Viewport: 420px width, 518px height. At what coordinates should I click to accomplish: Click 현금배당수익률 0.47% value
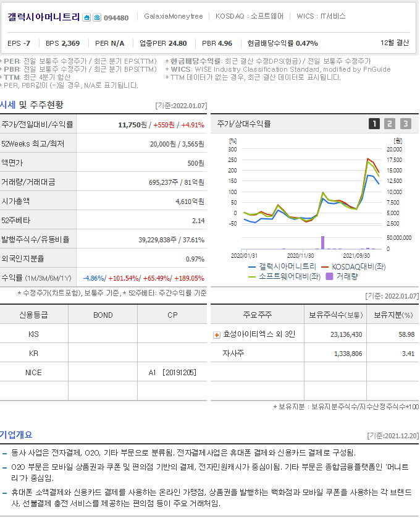[283, 43]
